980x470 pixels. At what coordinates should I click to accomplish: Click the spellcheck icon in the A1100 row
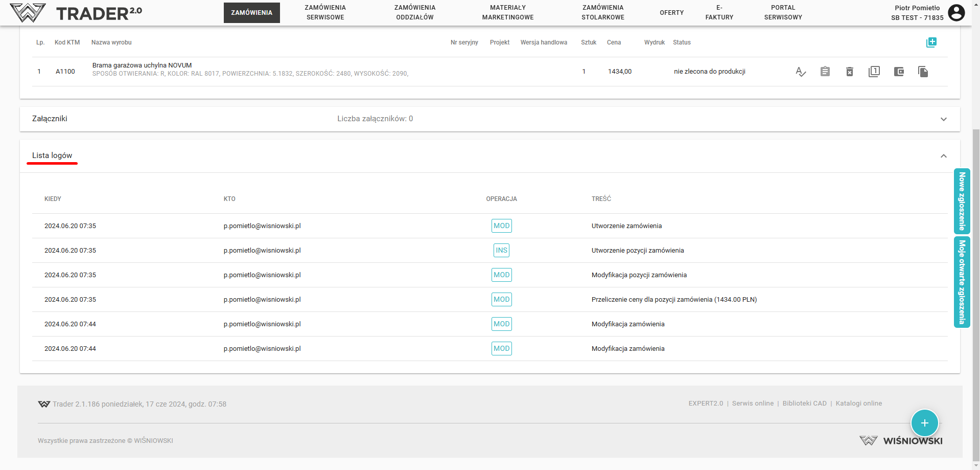click(x=801, y=72)
